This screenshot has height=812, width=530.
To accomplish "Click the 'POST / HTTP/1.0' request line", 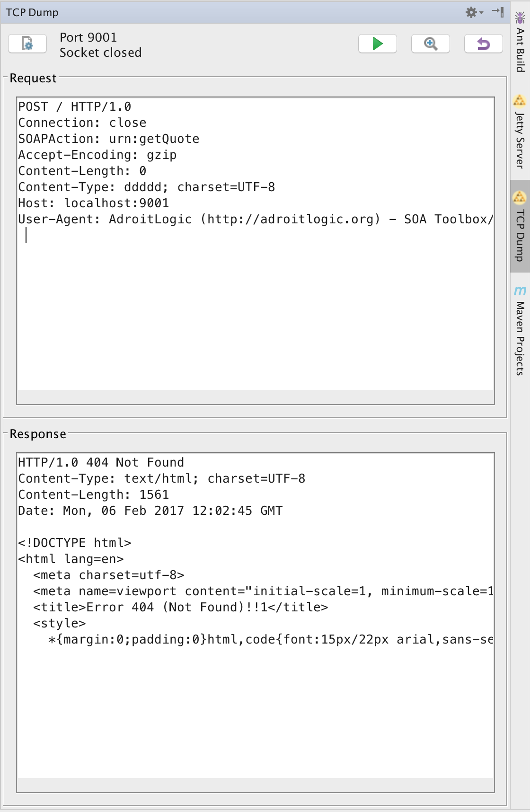I will 75,106.
